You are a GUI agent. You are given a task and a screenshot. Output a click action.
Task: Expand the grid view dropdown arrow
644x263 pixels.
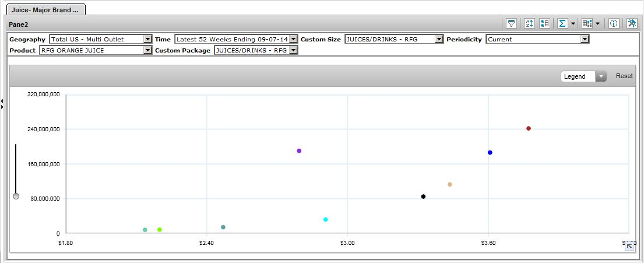coord(597,24)
